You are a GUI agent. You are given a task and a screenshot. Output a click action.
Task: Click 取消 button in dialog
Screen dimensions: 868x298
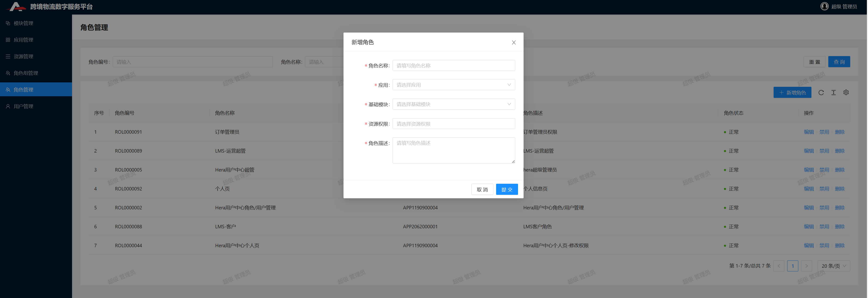[482, 190]
